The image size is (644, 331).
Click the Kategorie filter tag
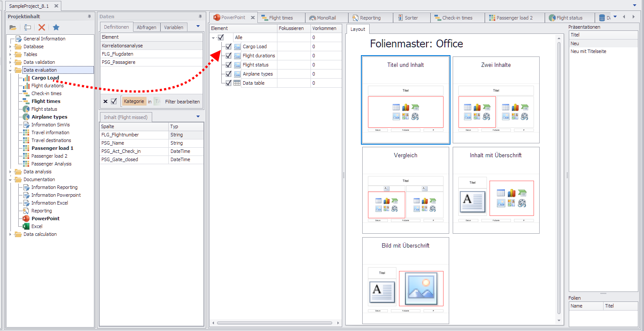(134, 101)
